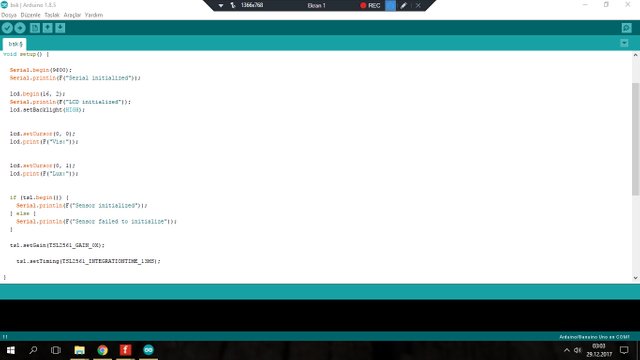
Task: Open the Yardım menu
Action: coord(94,15)
